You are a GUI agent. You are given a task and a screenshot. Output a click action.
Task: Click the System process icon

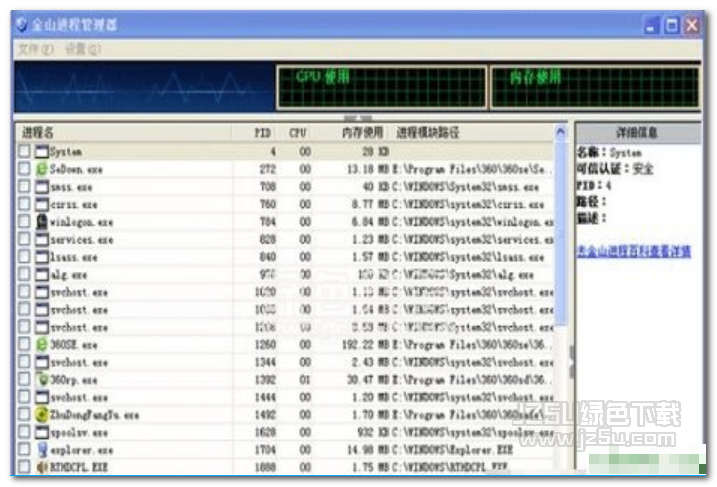[42, 151]
